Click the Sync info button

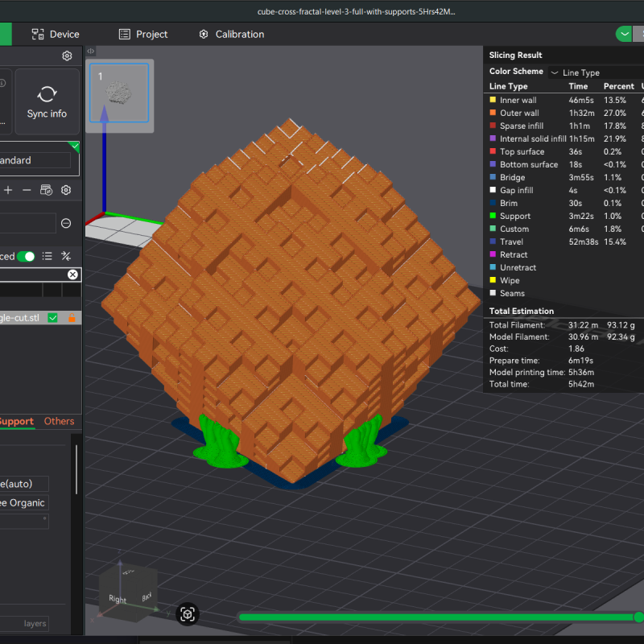pyautogui.click(x=46, y=113)
